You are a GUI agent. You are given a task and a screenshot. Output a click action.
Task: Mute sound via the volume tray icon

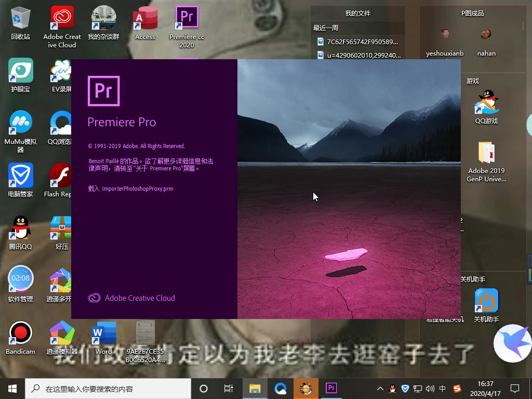click(x=430, y=388)
